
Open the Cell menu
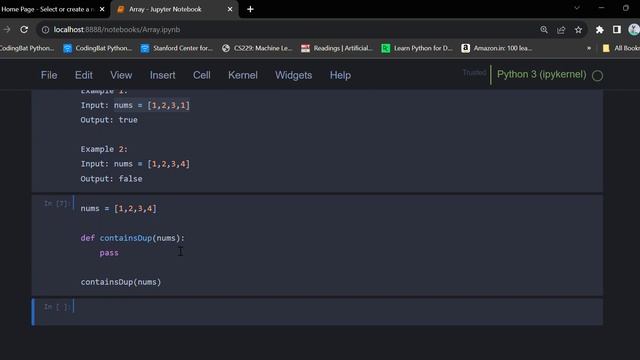(202, 75)
